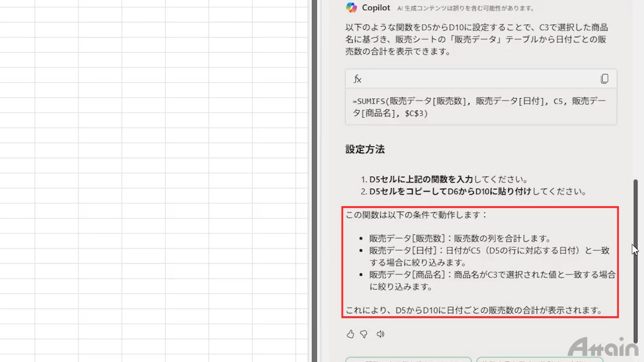The image size is (644, 362).
Task: Click the =SUMIFS formula text in code block
Action: (x=479, y=107)
